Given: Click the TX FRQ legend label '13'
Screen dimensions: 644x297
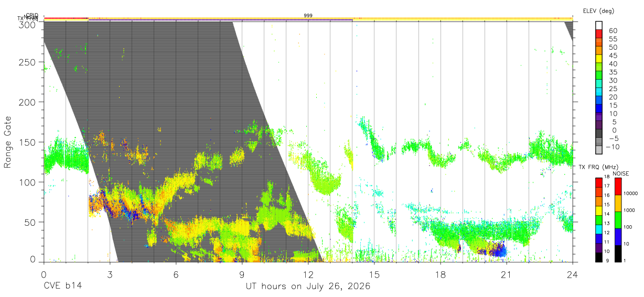Looking at the screenshot, I should coord(606,224).
